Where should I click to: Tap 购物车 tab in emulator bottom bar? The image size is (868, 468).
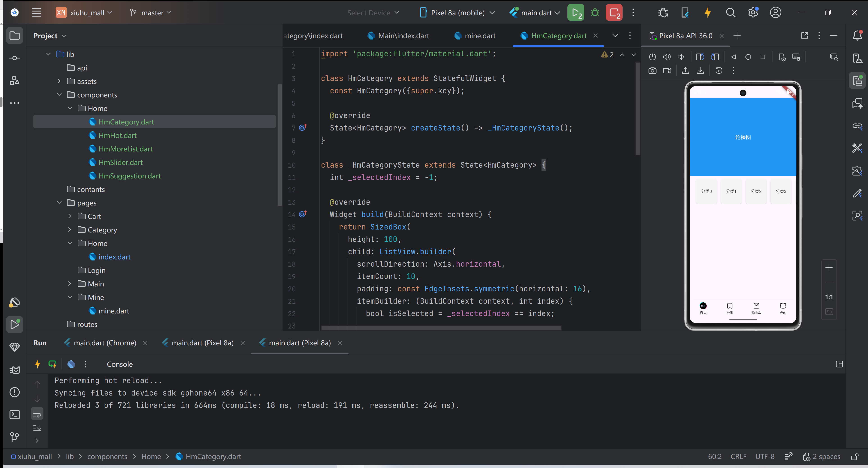[756, 308]
